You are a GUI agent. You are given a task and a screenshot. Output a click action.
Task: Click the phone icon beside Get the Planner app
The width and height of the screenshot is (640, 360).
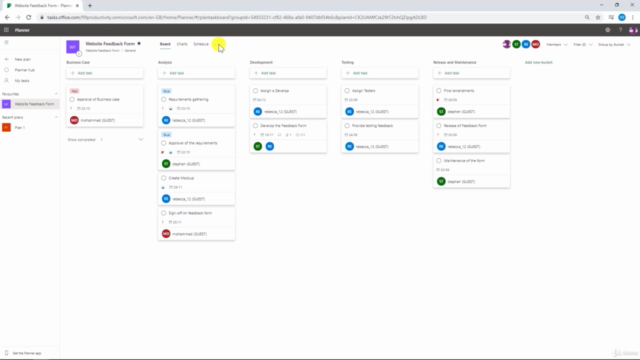pos(6,353)
